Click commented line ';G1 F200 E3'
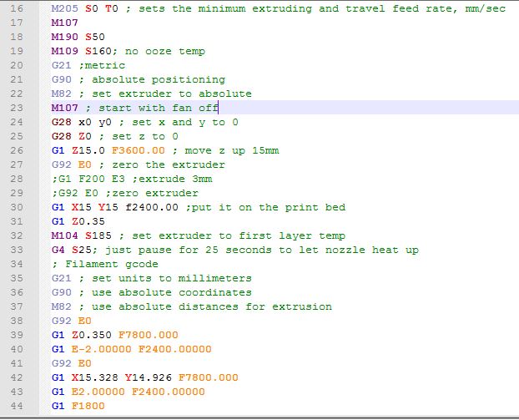519x420 pixels. (x=88, y=179)
